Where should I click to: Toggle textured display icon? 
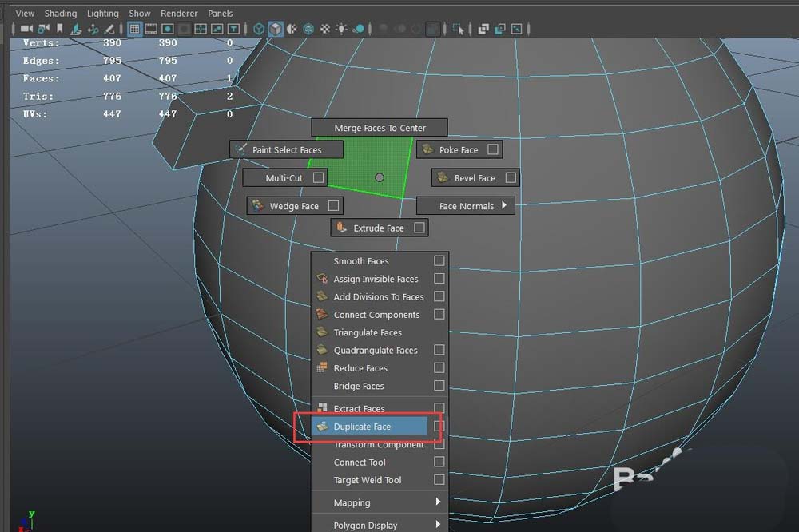click(x=324, y=29)
